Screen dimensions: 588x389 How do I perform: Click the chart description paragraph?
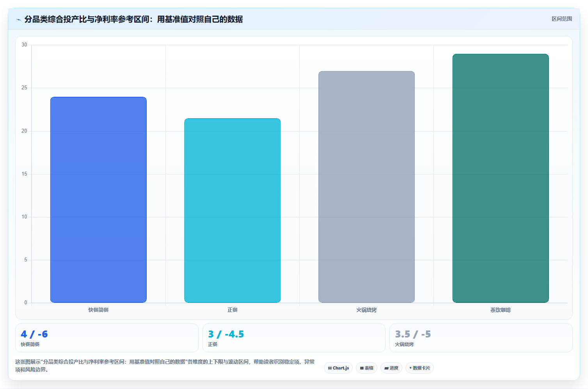point(165,366)
